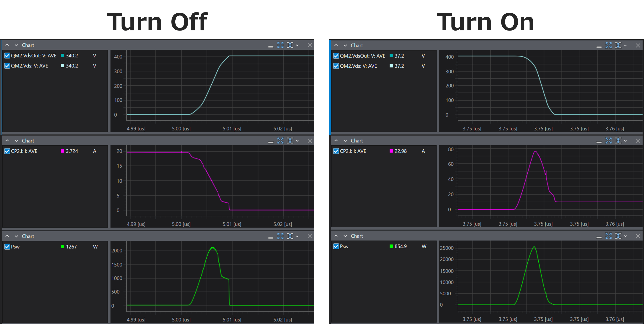644x324 pixels.
Task: Move the Turn On current chart up
Action: coord(336,140)
